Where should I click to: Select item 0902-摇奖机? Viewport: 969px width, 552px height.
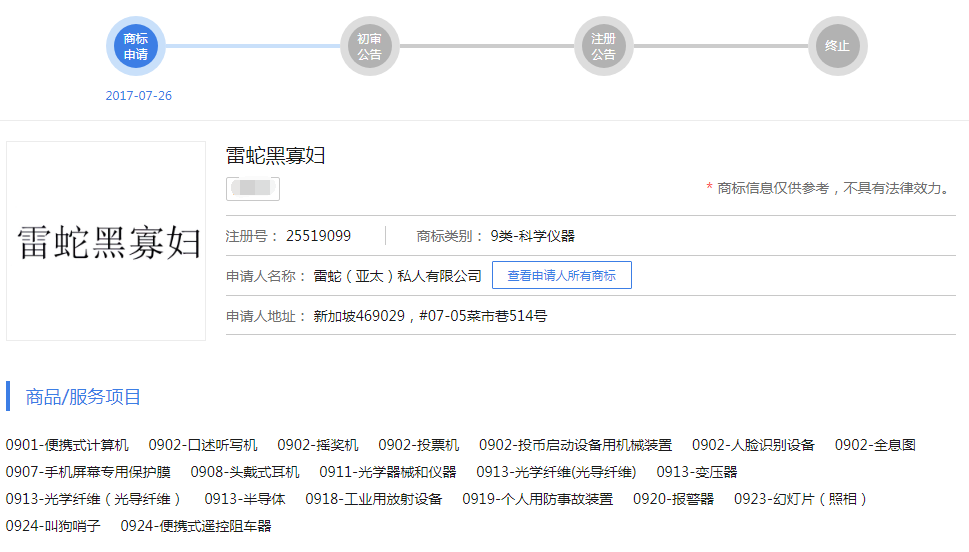point(318,445)
